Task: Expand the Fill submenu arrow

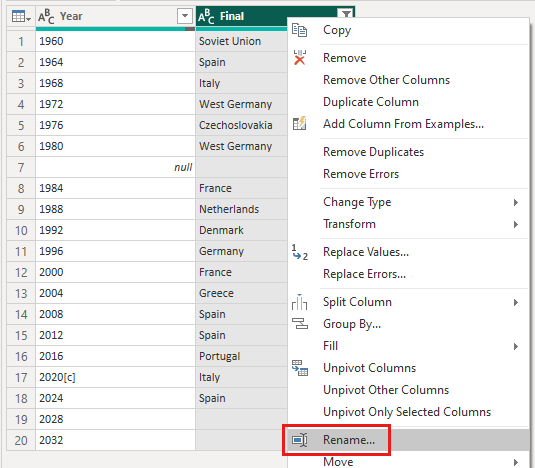Action: pyautogui.click(x=516, y=346)
